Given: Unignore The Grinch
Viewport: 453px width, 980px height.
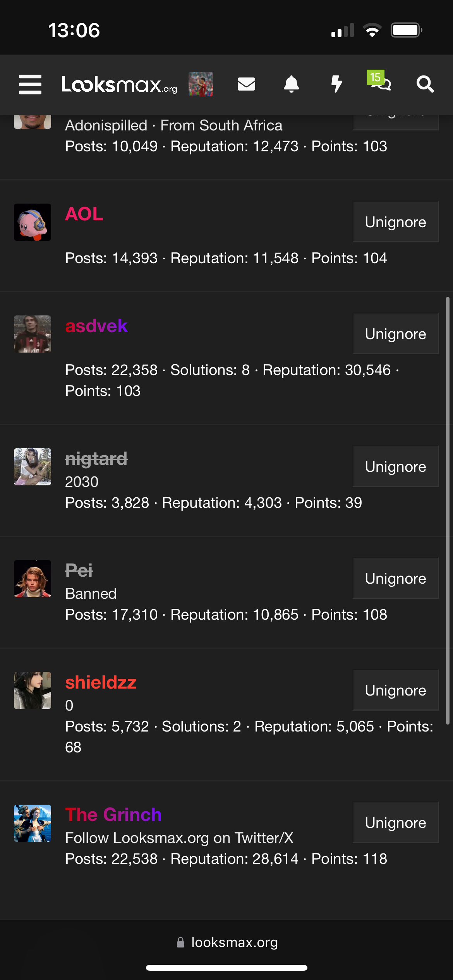Looking at the screenshot, I should click(395, 823).
